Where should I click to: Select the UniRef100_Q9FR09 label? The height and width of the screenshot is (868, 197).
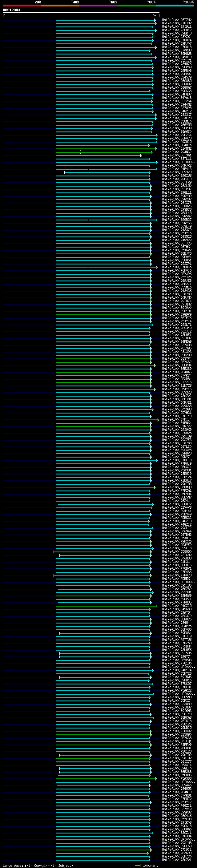click(177, 67)
